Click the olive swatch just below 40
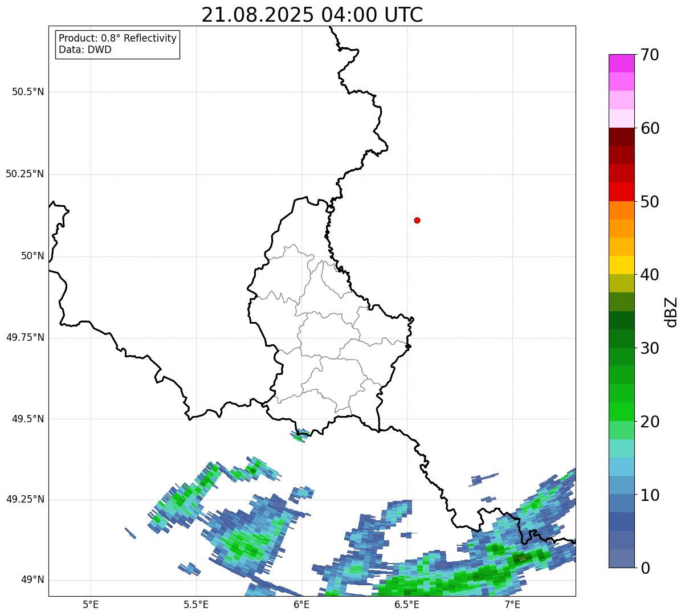Image resolution: width=685 pixels, height=616 pixels. point(621,283)
